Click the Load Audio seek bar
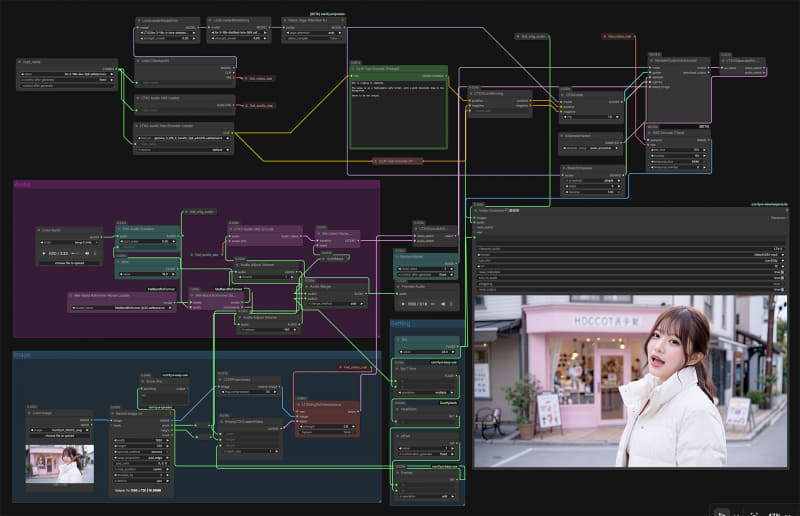Image resolution: width=800 pixels, height=516 pixels. tap(76, 253)
